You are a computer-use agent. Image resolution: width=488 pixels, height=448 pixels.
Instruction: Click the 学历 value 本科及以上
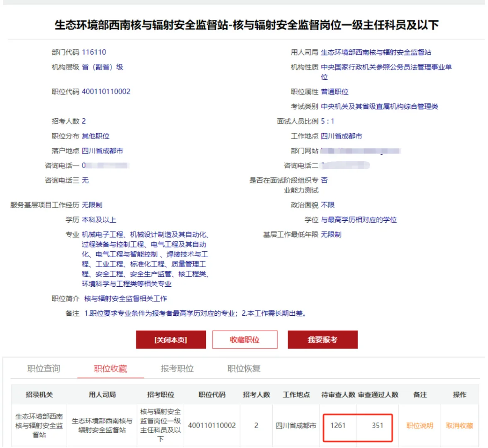point(99,220)
